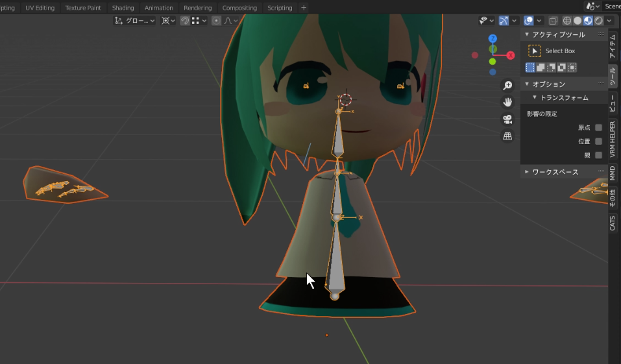621x364 pixels.
Task: Switch to the Animation workspace
Action: [159, 8]
